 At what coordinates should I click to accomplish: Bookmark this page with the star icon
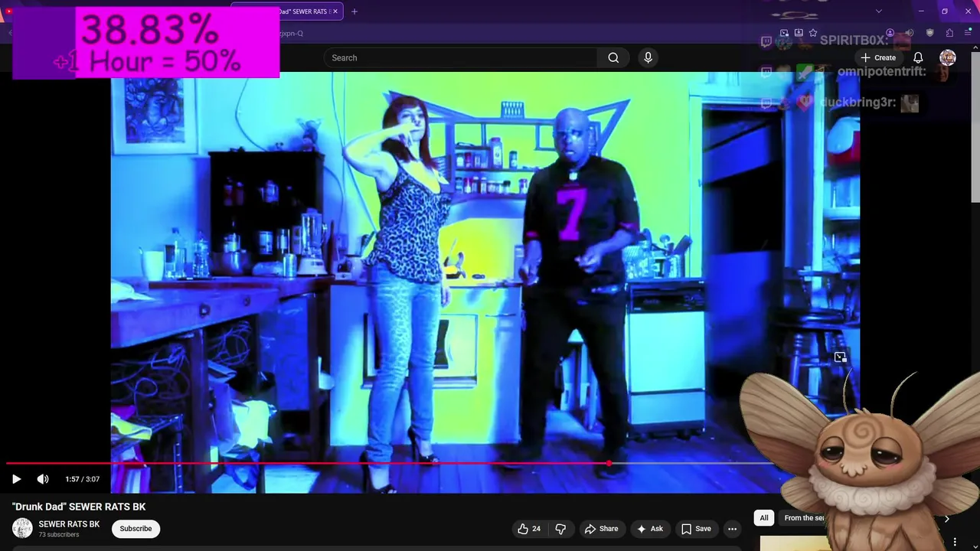click(x=813, y=33)
